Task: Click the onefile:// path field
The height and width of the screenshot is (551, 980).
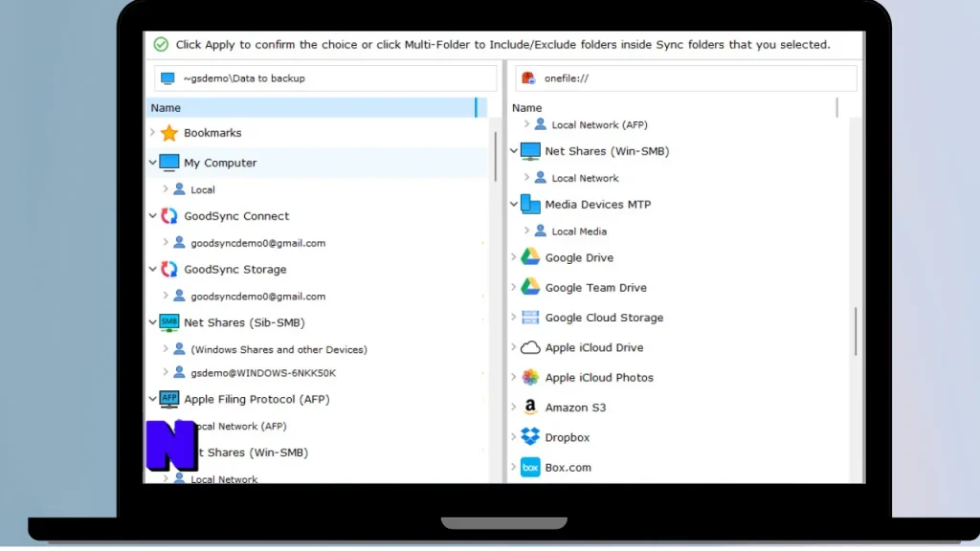Action: (686, 78)
